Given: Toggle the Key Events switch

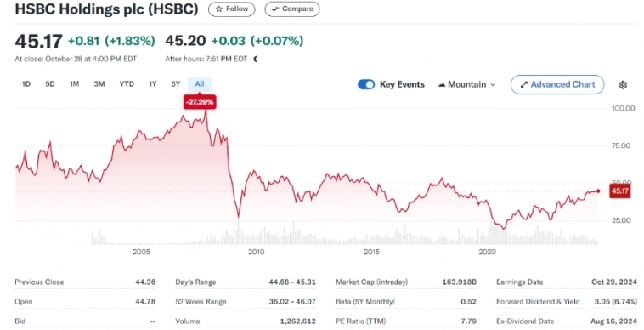Looking at the screenshot, I should 366,85.
